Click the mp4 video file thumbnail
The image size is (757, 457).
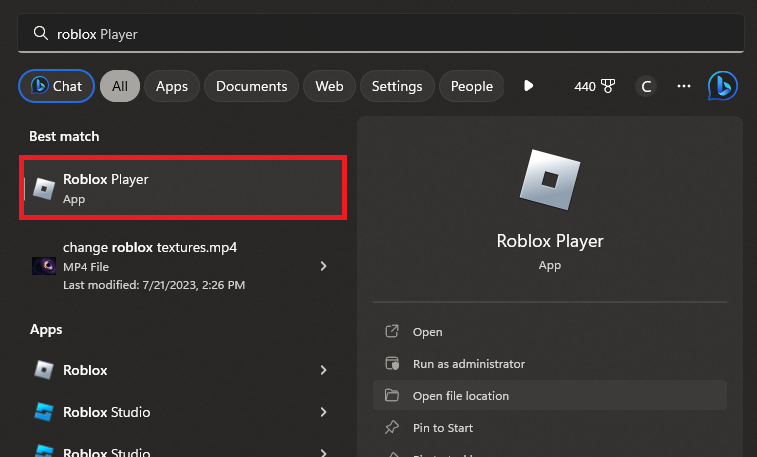[44, 266]
